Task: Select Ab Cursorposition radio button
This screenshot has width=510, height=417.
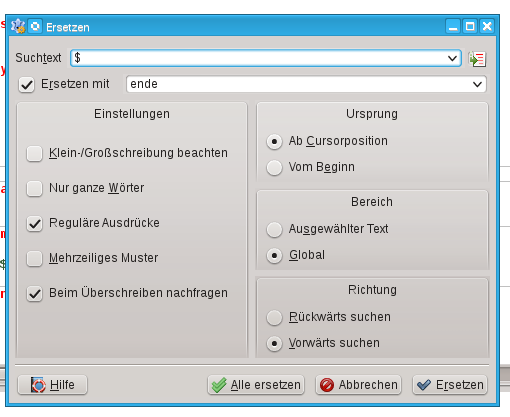Action: tap(274, 142)
